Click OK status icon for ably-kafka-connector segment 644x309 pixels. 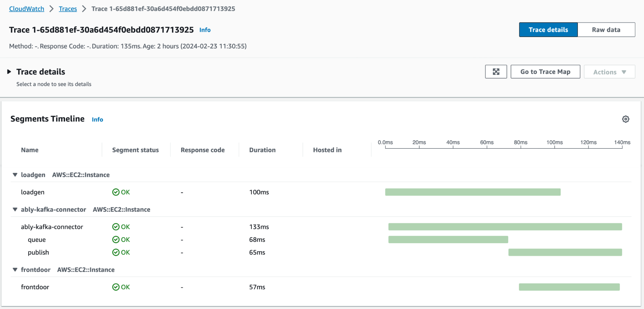pos(116,227)
